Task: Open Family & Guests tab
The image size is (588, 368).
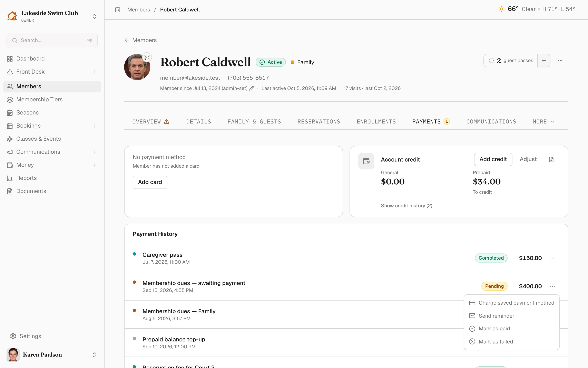Action: pos(254,121)
